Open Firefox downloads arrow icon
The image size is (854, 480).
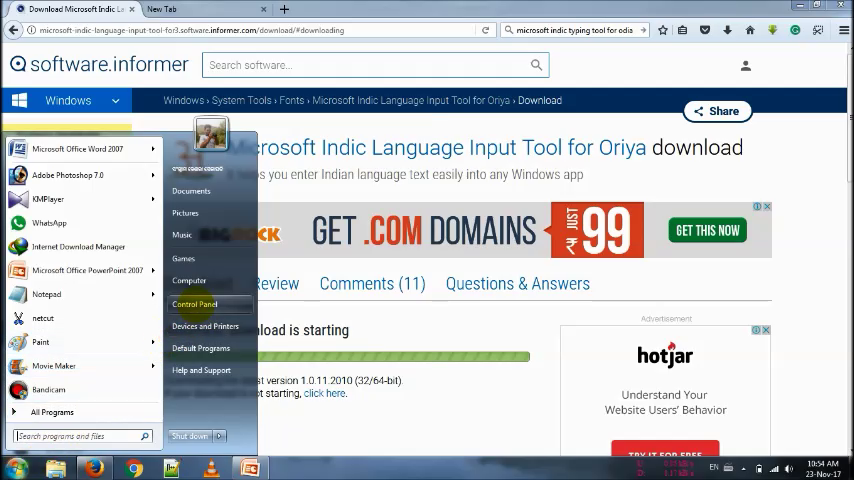click(727, 30)
